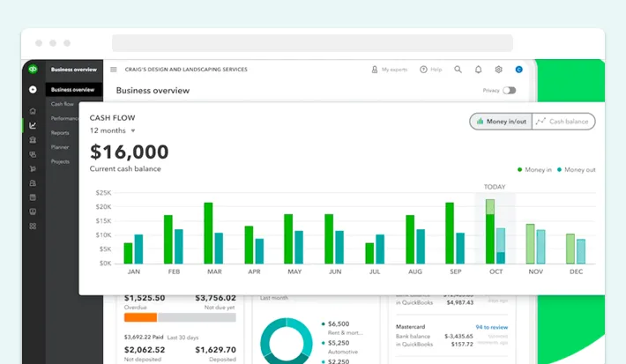
Task: Click the search magnifier icon
Action: coord(458,70)
